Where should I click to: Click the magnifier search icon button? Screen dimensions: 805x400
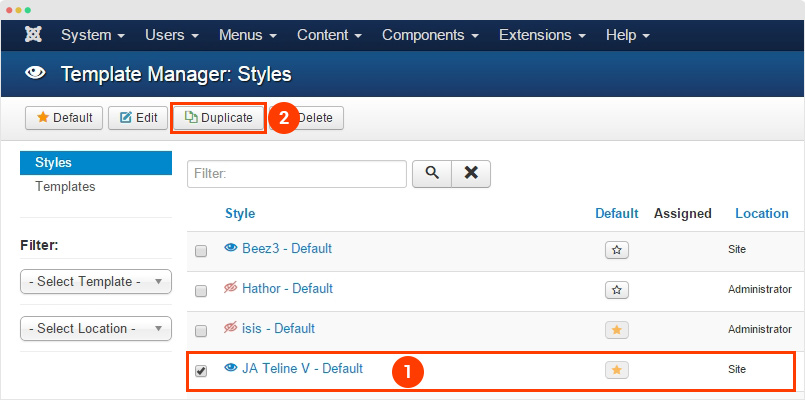(432, 174)
